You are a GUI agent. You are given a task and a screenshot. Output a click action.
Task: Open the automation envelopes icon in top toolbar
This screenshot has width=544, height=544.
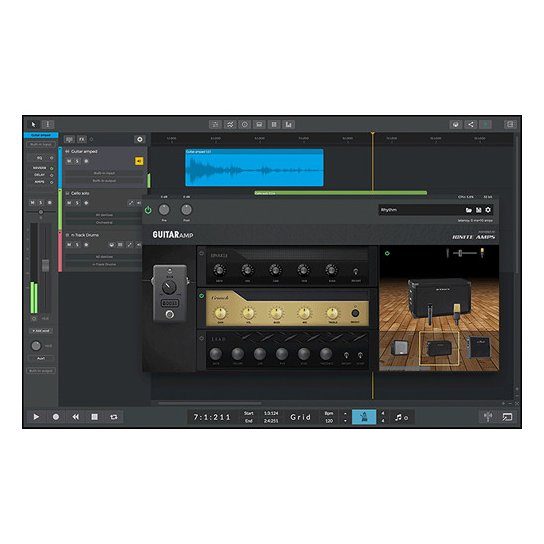[x=230, y=125]
